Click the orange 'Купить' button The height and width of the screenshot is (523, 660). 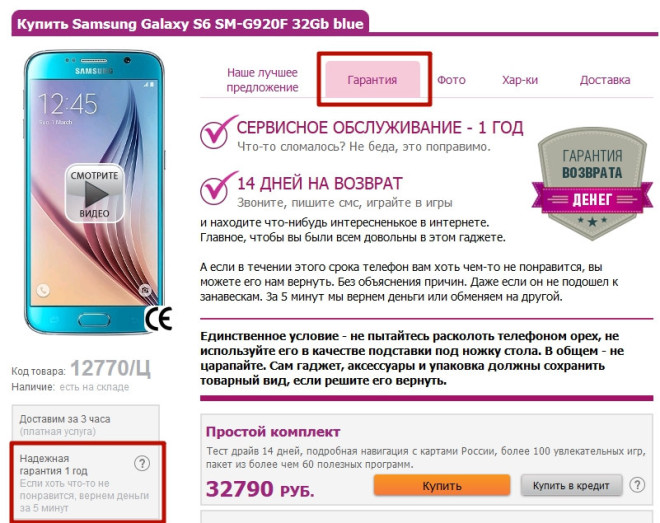pyautogui.click(x=442, y=486)
